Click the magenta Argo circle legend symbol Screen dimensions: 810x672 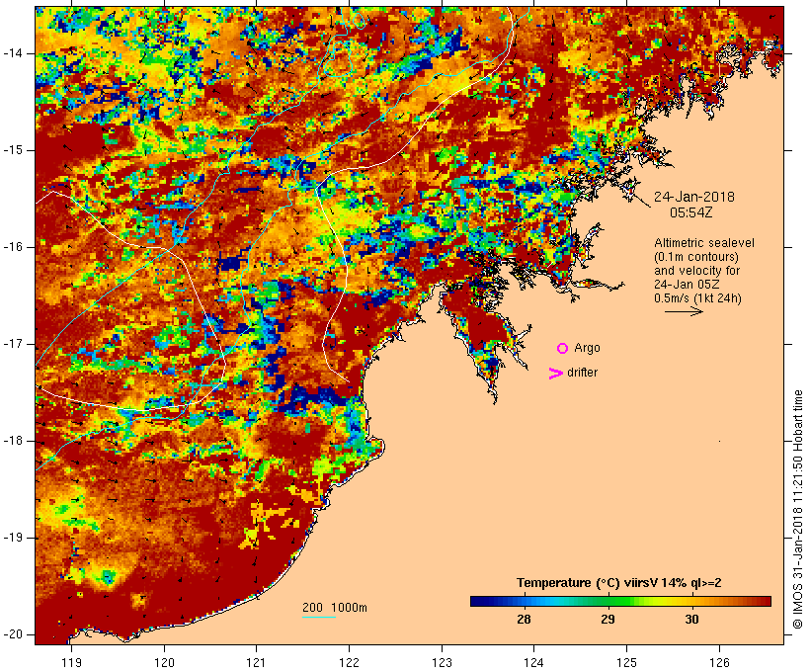[563, 349]
